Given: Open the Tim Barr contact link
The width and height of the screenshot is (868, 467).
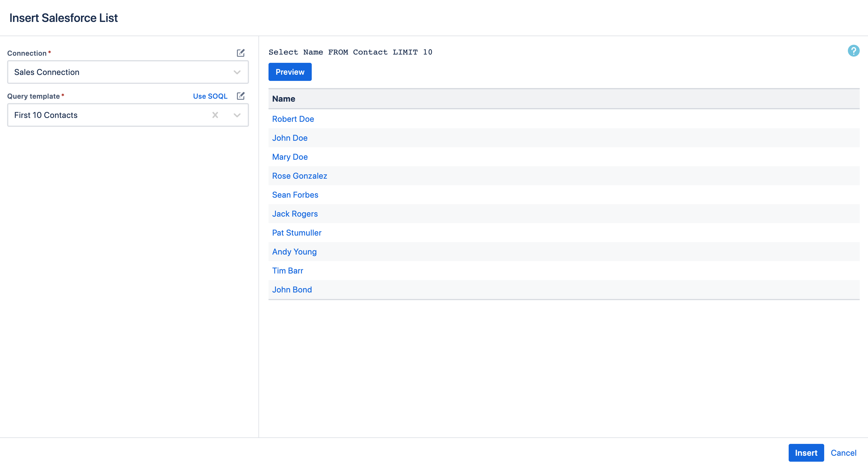Looking at the screenshot, I should click(x=287, y=271).
